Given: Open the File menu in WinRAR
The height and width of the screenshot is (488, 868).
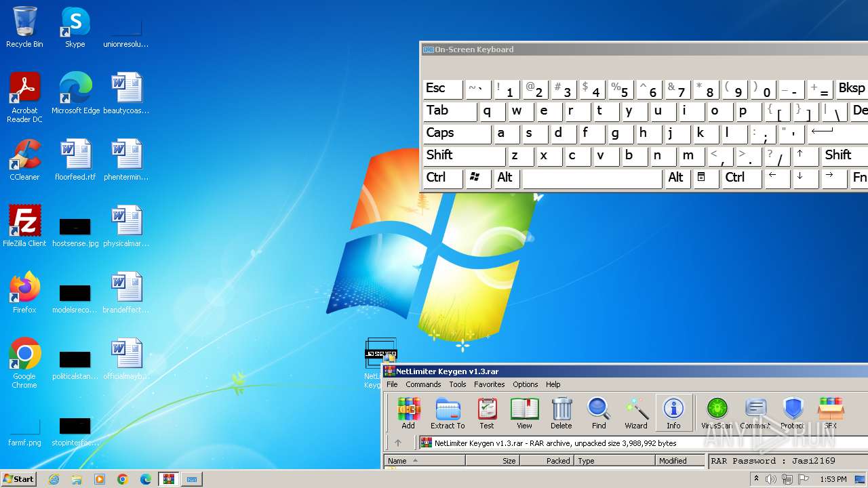Looking at the screenshot, I should (392, 384).
